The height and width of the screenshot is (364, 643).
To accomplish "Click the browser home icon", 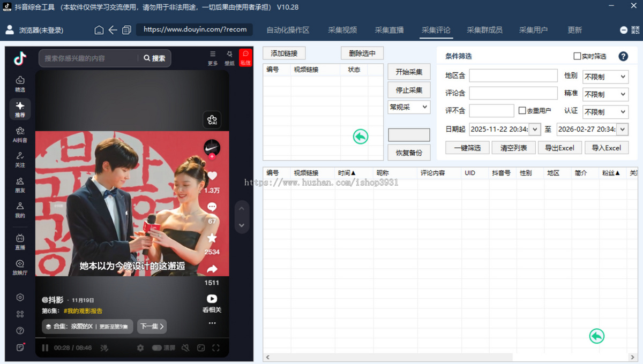I will click(x=99, y=30).
